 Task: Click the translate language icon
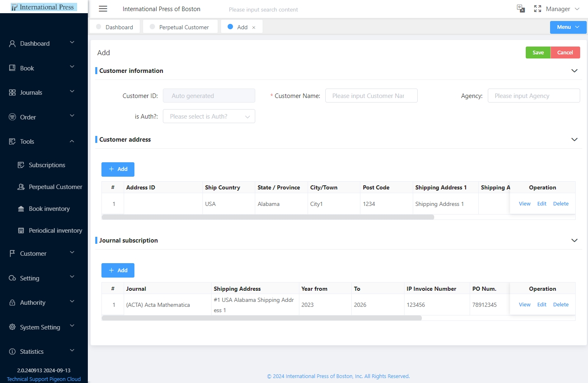[x=521, y=9]
